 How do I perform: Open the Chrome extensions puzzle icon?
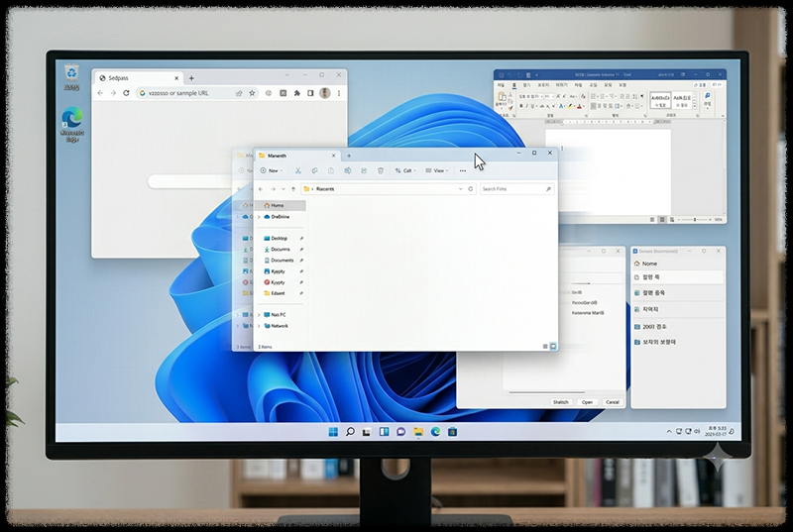point(296,93)
